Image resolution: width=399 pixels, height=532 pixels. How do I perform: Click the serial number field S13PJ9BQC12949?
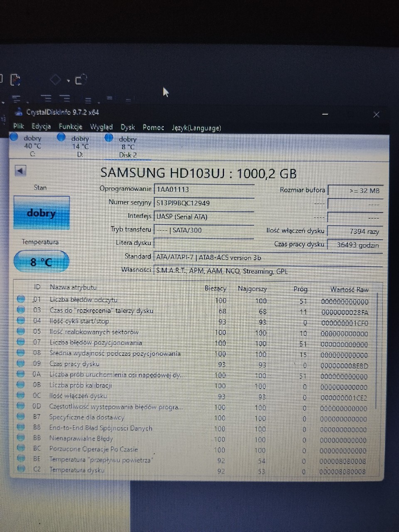[x=204, y=203]
